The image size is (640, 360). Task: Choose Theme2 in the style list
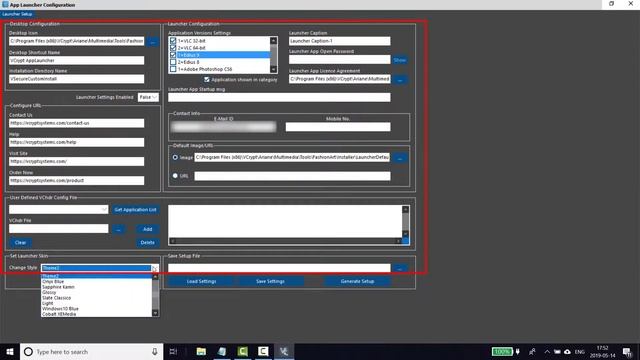96,276
